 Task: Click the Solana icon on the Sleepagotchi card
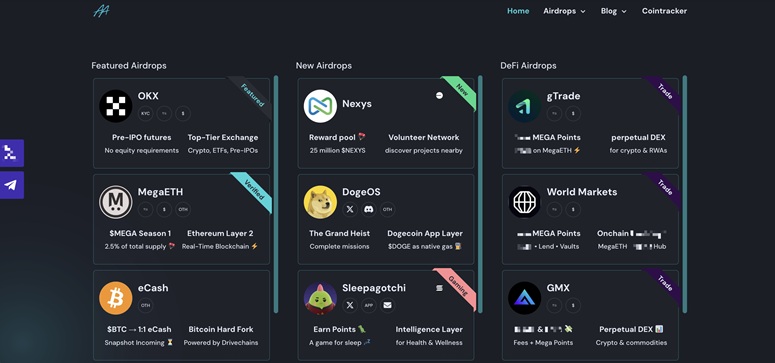tap(439, 288)
